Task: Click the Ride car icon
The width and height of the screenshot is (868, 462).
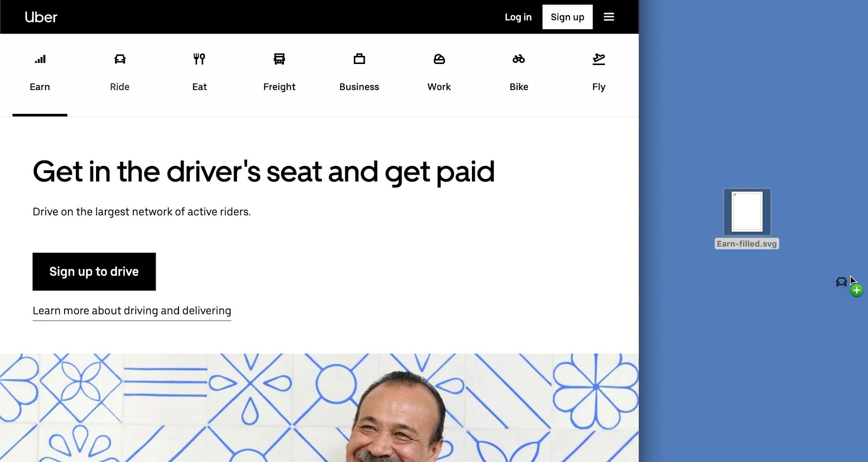Action: [x=120, y=59]
